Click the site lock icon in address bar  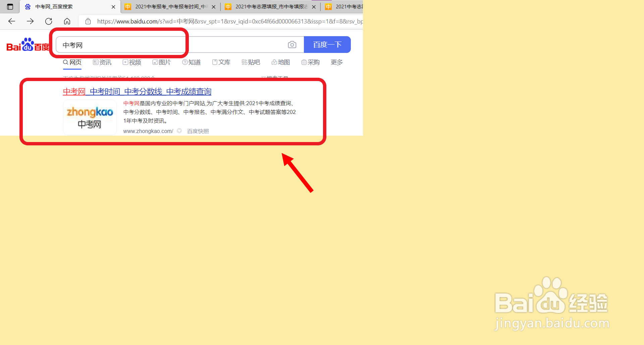(88, 21)
